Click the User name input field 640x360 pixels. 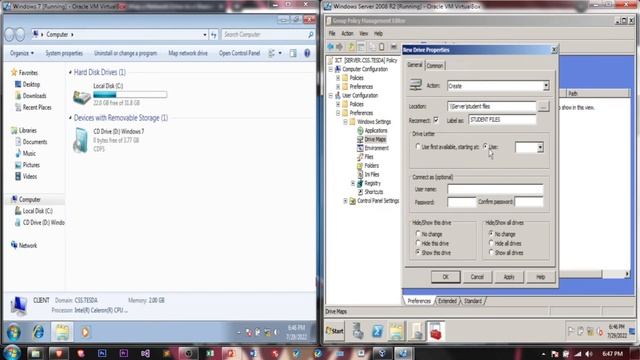(x=495, y=189)
